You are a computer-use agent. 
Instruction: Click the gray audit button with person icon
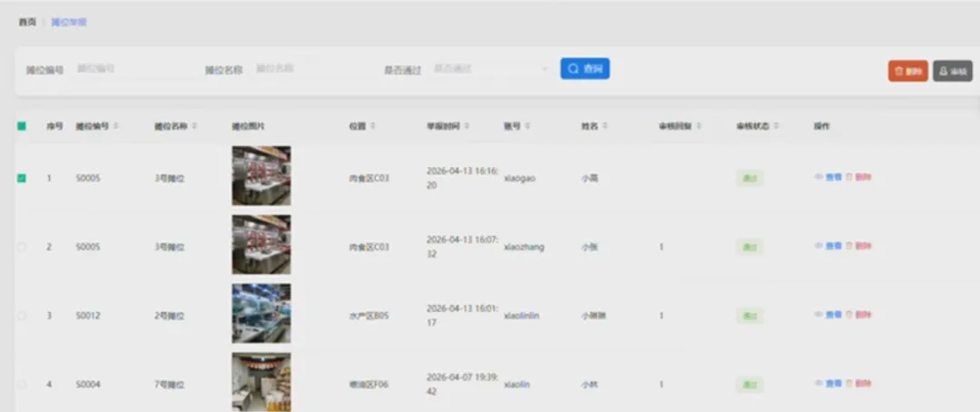(953, 72)
